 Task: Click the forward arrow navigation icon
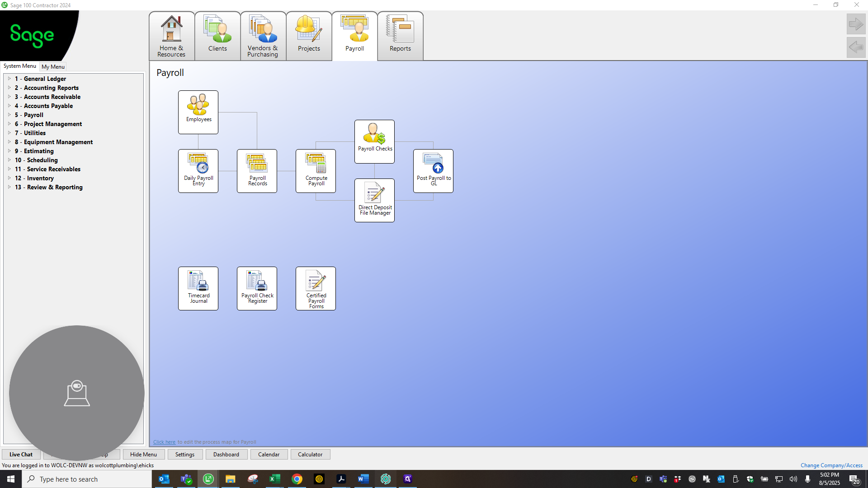coord(856,24)
